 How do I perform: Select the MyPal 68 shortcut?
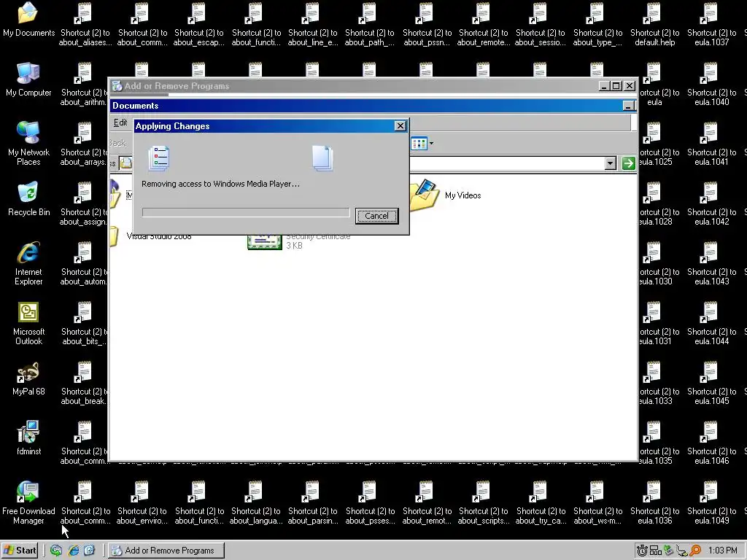click(28, 378)
